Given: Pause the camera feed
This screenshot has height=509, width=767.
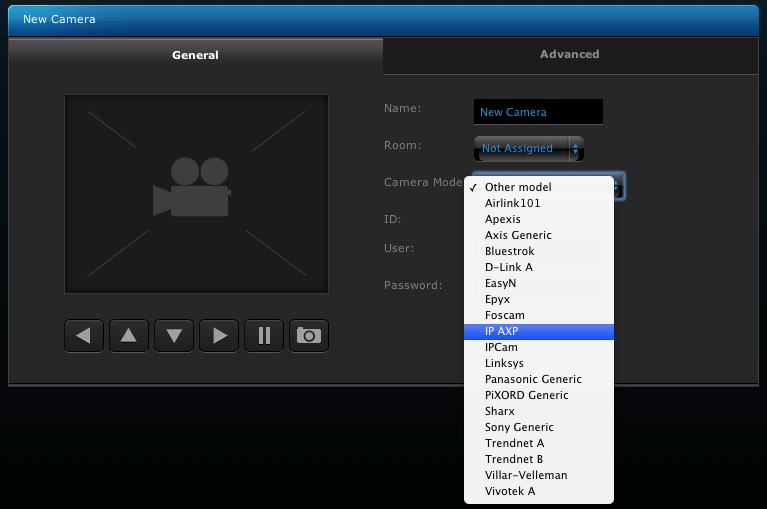Looking at the screenshot, I should pyautogui.click(x=264, y=336).
